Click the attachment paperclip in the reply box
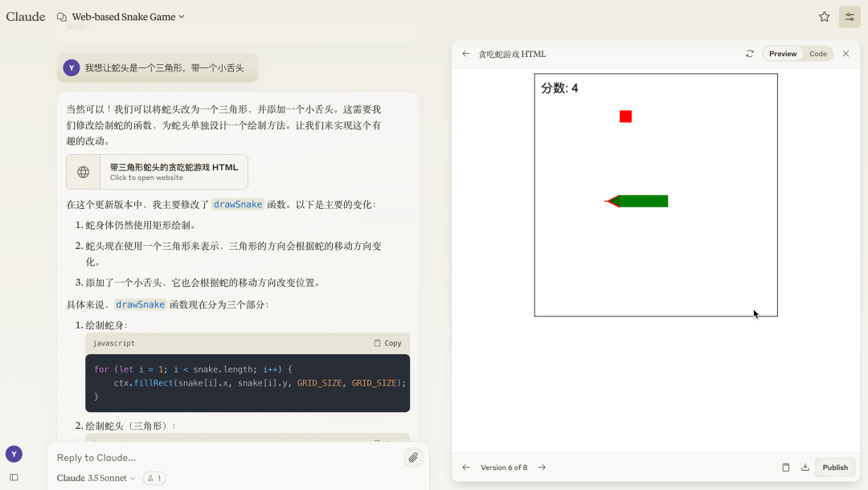Viewport: 868px width, 490px height. 413,457
